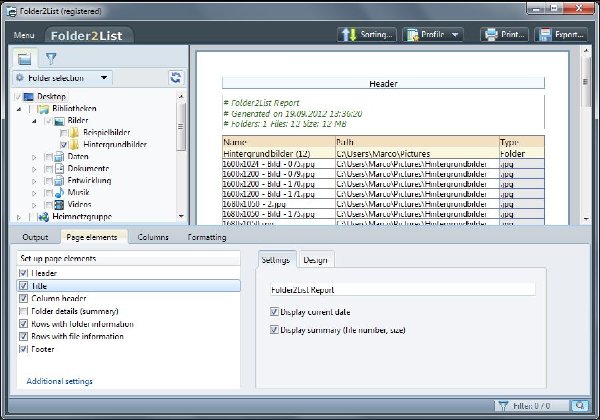The height and width of the screenshot is (420, 600).
Task: Click the search magnifier icon in status bar
Action: pos(579,405)
